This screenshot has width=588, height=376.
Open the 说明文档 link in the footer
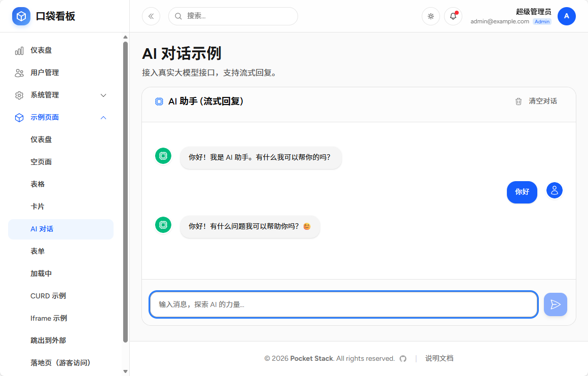click(439, 358)
